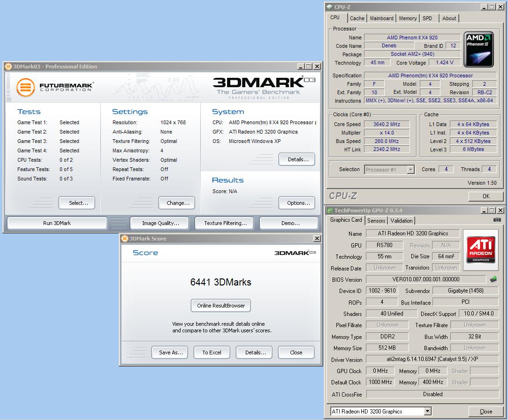Click Details button in the 3DMark Score window
This screenshot has width=508, height=420.
pos(255,352)
